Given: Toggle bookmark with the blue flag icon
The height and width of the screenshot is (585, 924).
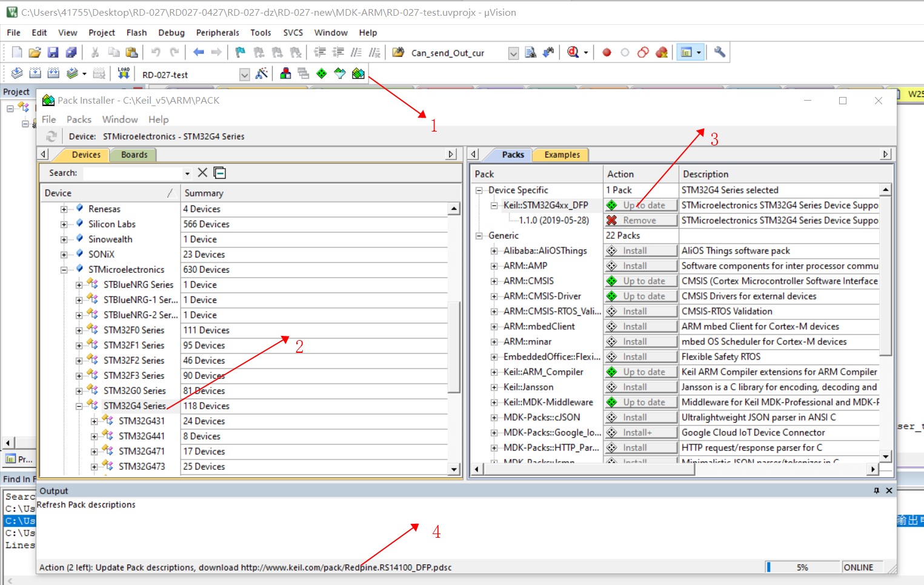Looking at the screenshot, I should [241, 53].
